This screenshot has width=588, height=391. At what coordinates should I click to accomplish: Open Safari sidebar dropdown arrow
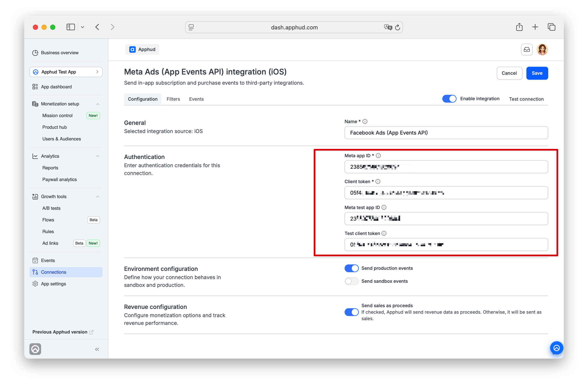pos(83,27)
